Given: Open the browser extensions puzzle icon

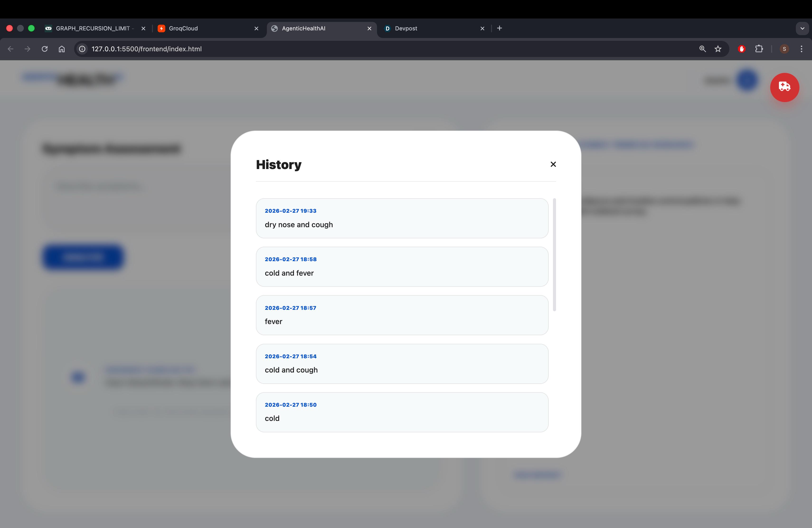Looking at the screenshot, I should 759,49.
